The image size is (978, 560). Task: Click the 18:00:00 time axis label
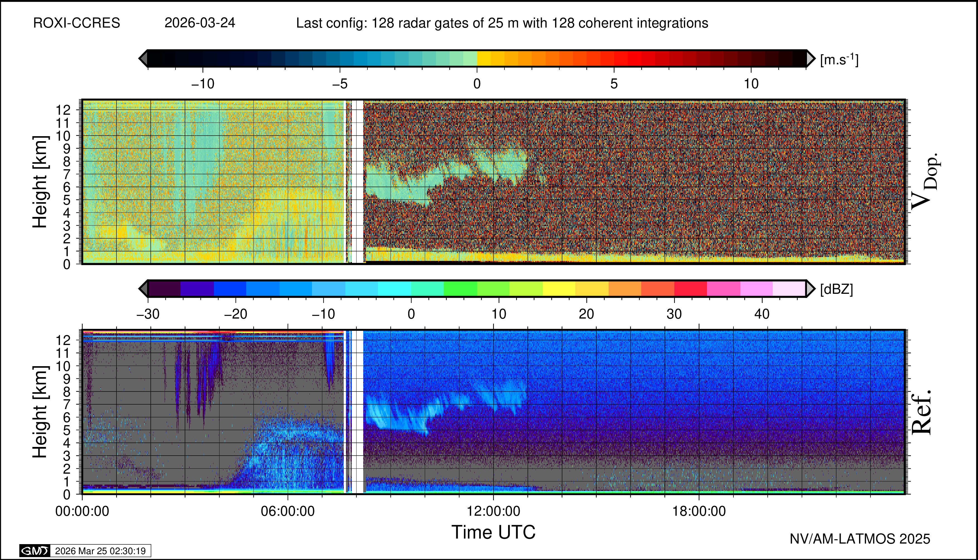699,512
